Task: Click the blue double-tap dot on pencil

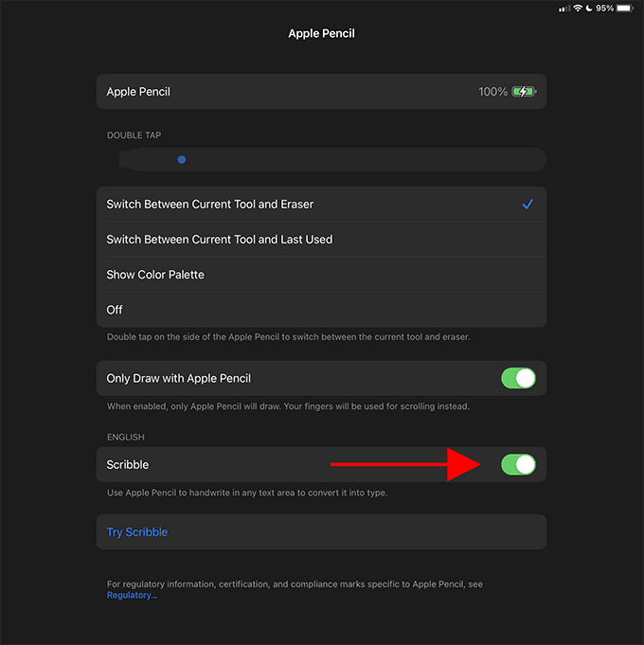Action: pos(181,160)
